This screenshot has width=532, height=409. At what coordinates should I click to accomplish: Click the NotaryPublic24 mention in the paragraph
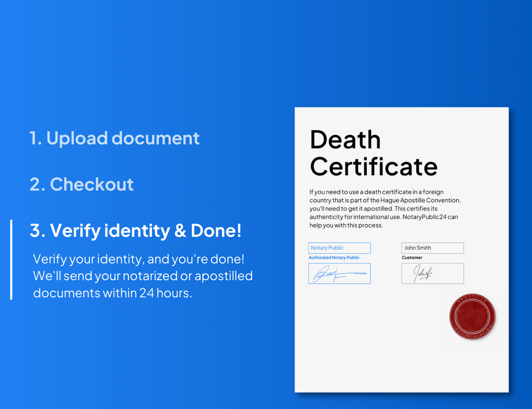click(x=424, y=217)
